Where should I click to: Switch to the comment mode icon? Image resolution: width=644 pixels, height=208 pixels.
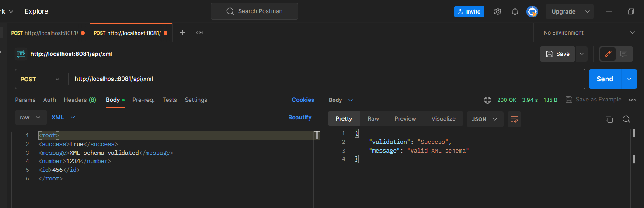tap(624, 54)
